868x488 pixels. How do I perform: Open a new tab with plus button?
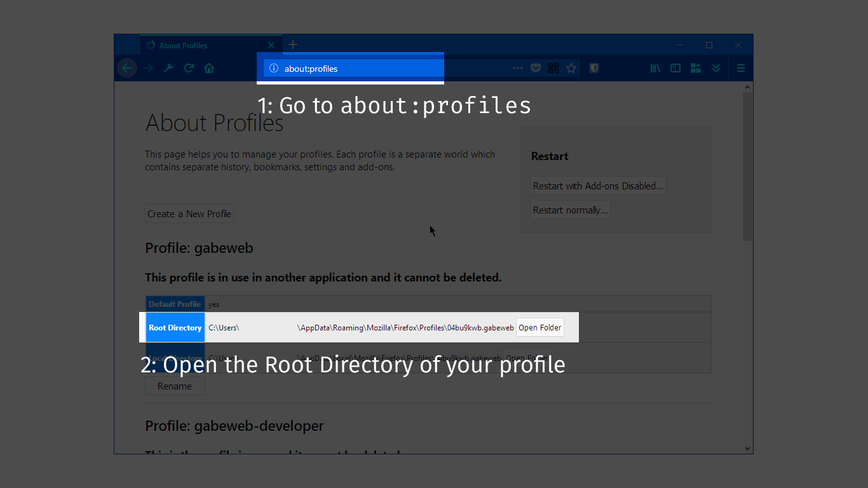point(293,44)
